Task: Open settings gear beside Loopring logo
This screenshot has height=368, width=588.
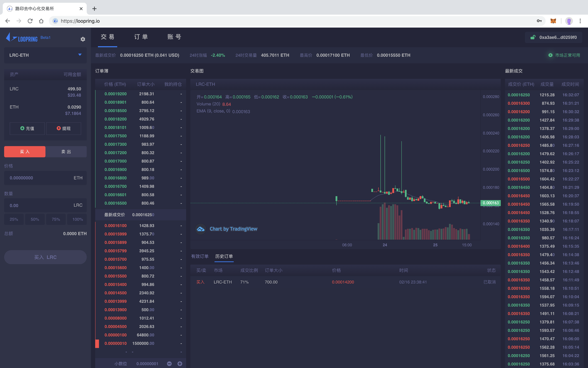Action: [x=83, y=39]
